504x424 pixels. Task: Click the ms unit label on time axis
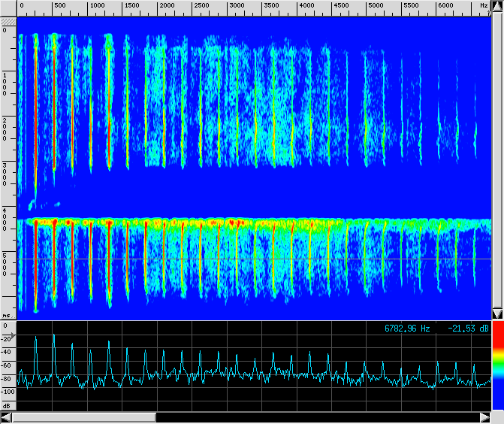(7, 316)
